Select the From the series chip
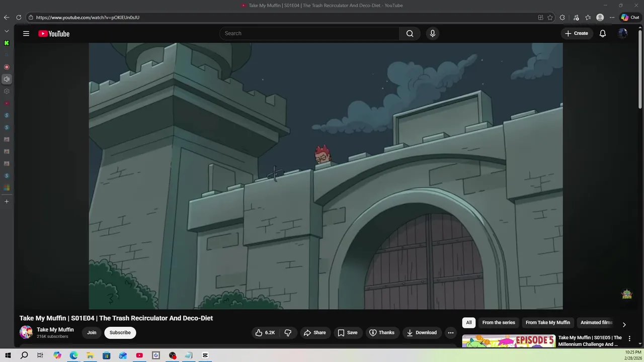The width and height of the screenshot is (644, 362). point(499,323)
